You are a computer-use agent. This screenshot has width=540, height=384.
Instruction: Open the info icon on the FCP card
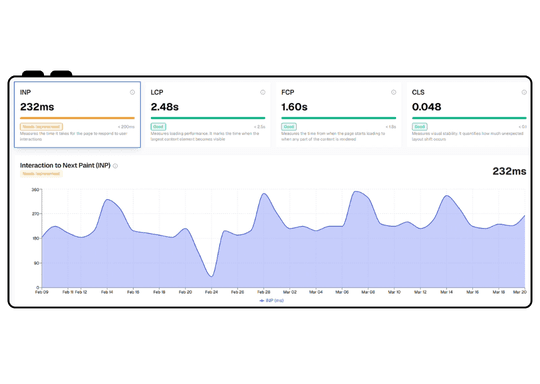pyautogui.click(x=394, y=92)
